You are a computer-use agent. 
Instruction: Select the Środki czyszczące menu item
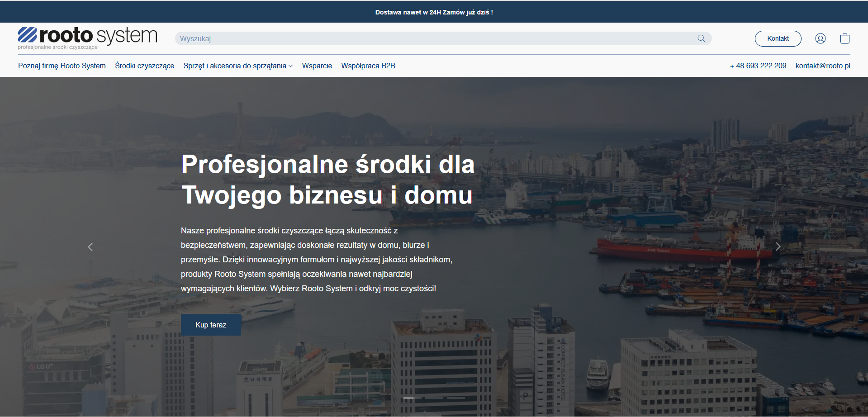click(144, 66)
